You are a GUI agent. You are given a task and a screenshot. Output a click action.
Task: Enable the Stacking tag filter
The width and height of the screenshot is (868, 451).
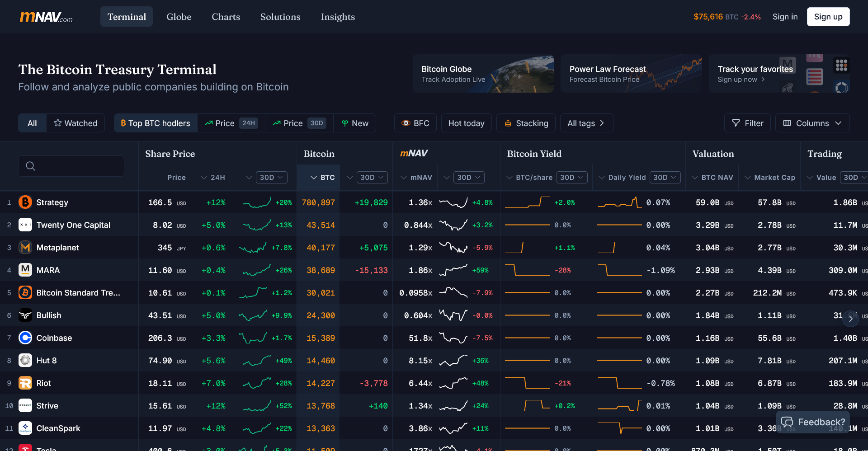click(526, 123)
